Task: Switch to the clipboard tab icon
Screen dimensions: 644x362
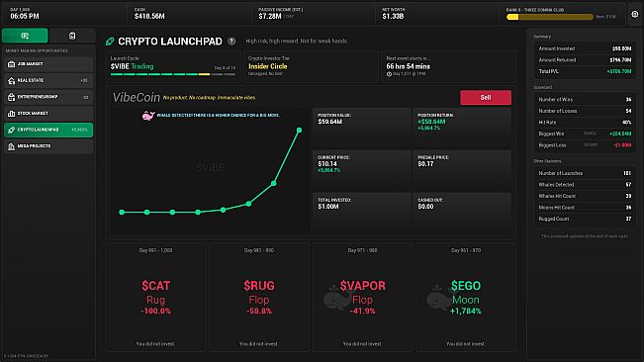Action: (72, 36)
